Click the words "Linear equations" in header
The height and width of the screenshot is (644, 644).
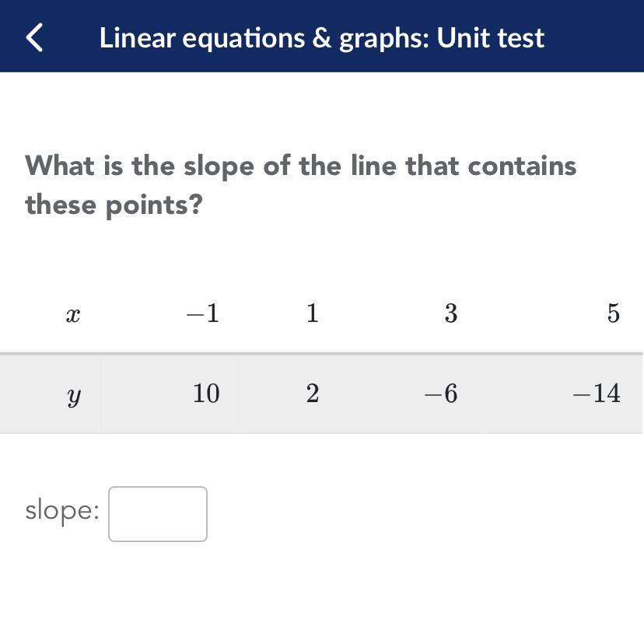[x=203, y=38]
